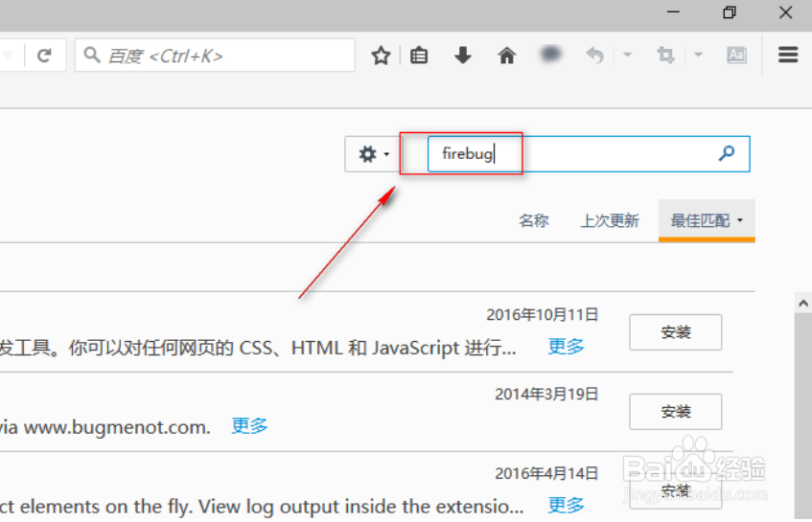Open 更多 link for the View log output add-on
812x522 pixels.
(566, 506)
